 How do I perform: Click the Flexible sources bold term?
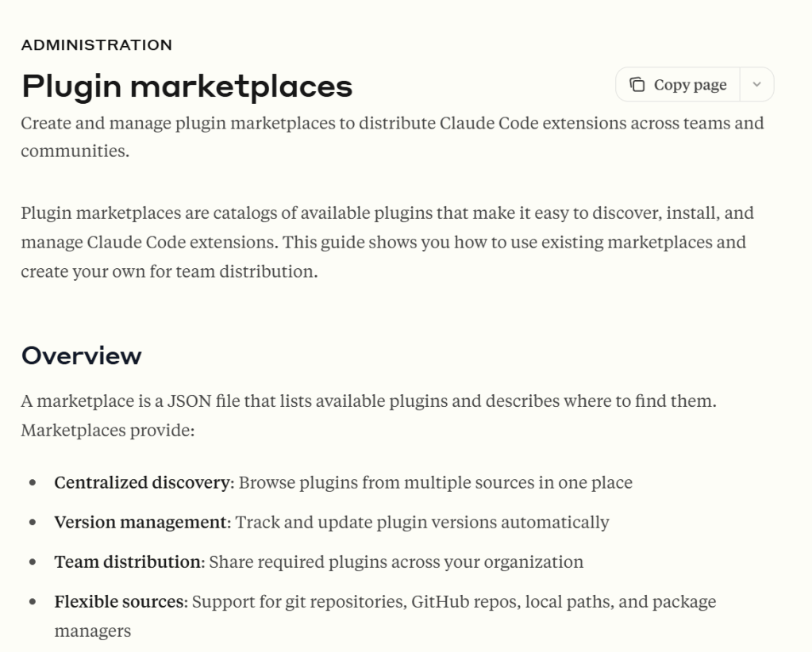tap(121, 601)
